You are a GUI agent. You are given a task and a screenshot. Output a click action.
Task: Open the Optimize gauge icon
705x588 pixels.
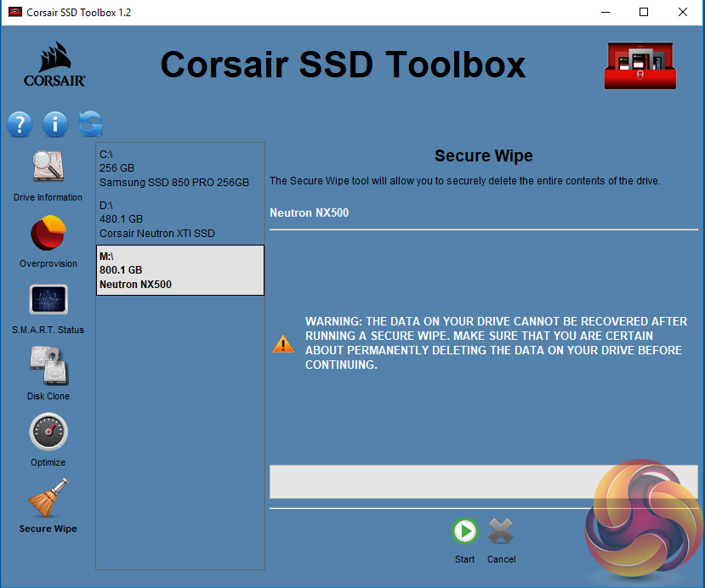[48, 433]
